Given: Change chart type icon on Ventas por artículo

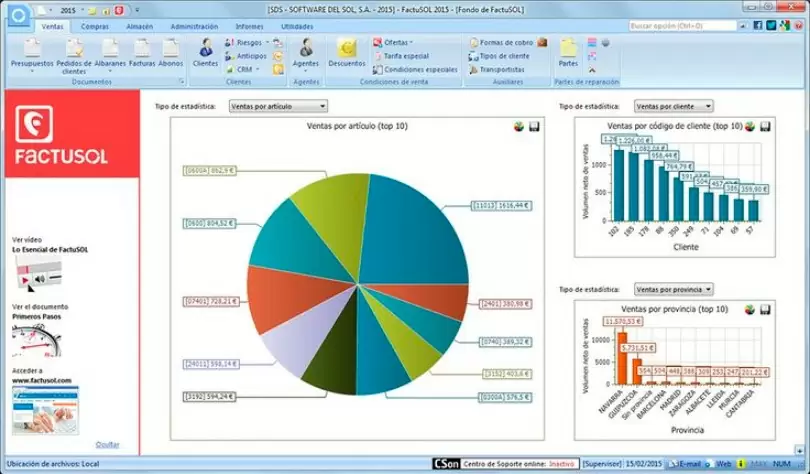Looking at the screenshot, I should point(519,127).
